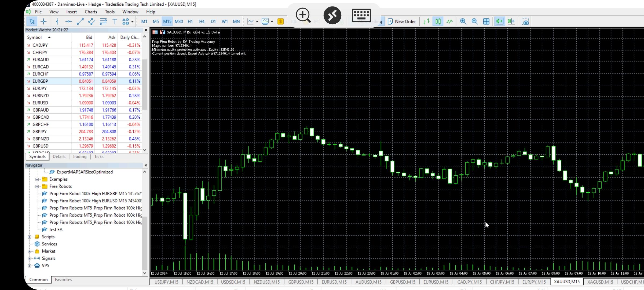
Task: Expand the Market node in Navigator
Action: coord(30,251)
